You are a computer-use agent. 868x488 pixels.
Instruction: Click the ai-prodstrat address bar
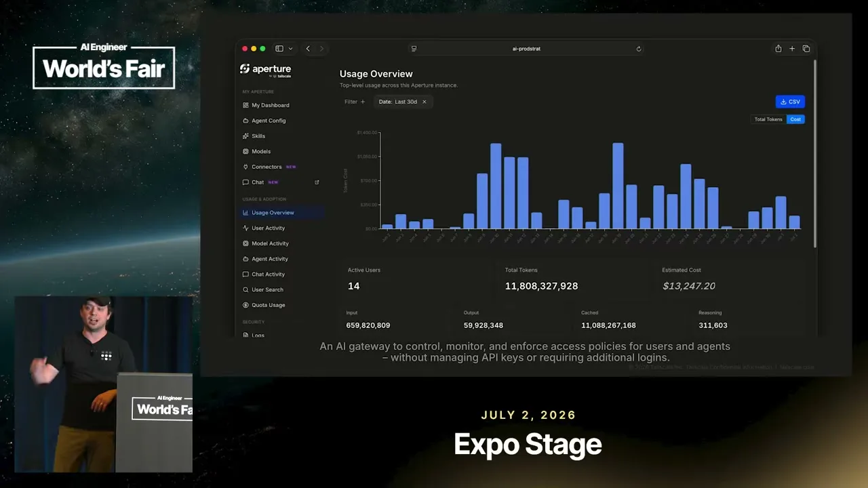click(x=526, y=49)
